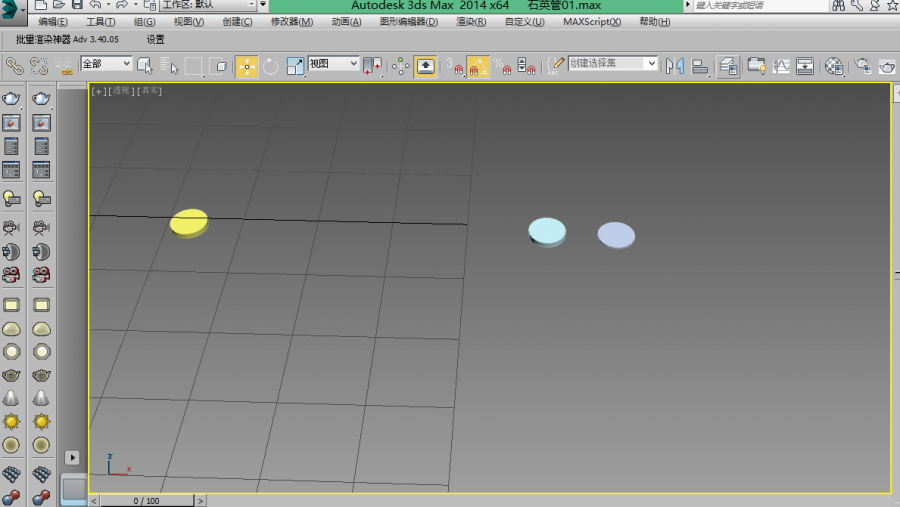
Task: Toggle Percent Snap button
Action: click(x=501, y=66)
